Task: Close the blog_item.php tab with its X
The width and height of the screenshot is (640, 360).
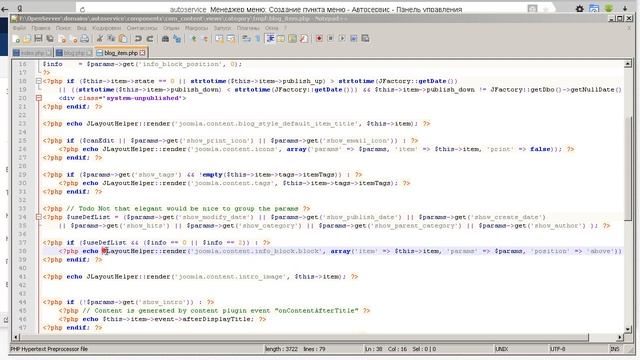Action: pos(142,53)
